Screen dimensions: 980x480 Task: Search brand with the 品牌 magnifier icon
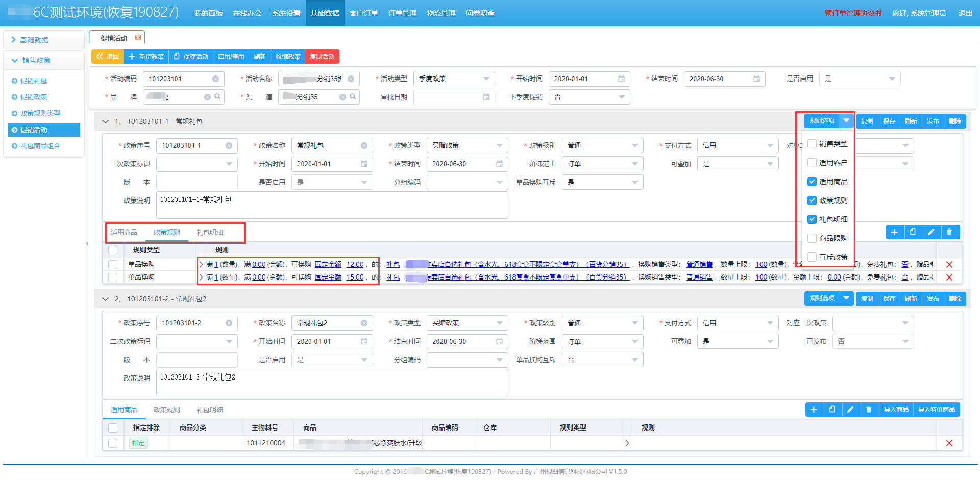pos(217,97)
